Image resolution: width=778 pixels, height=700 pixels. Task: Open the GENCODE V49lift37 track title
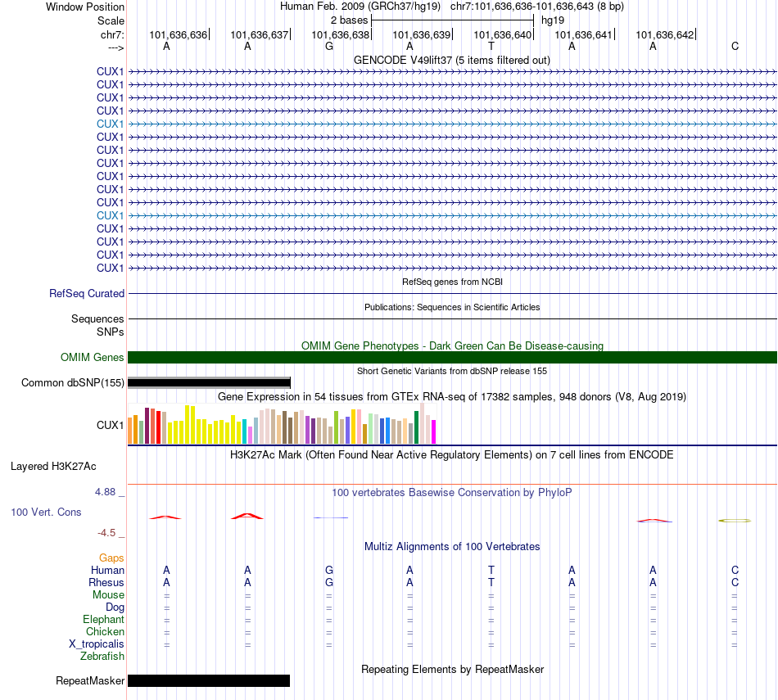tap(452, 60)
